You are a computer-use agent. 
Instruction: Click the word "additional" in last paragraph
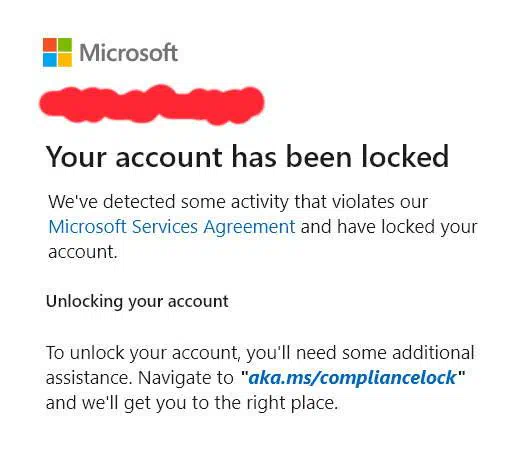coord(433,353)
